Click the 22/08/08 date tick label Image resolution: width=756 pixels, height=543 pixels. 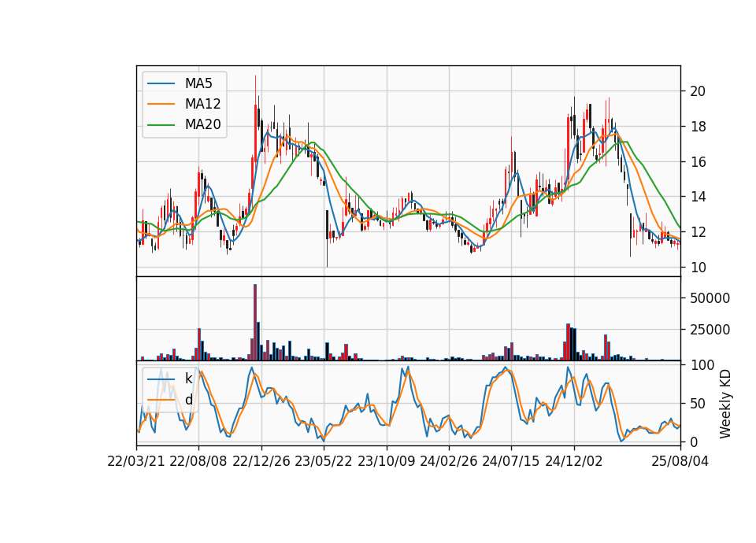coord(198,461)
